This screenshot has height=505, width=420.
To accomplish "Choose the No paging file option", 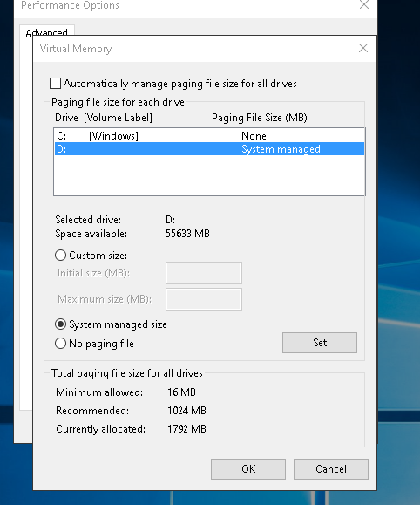I will pos(60,344).
